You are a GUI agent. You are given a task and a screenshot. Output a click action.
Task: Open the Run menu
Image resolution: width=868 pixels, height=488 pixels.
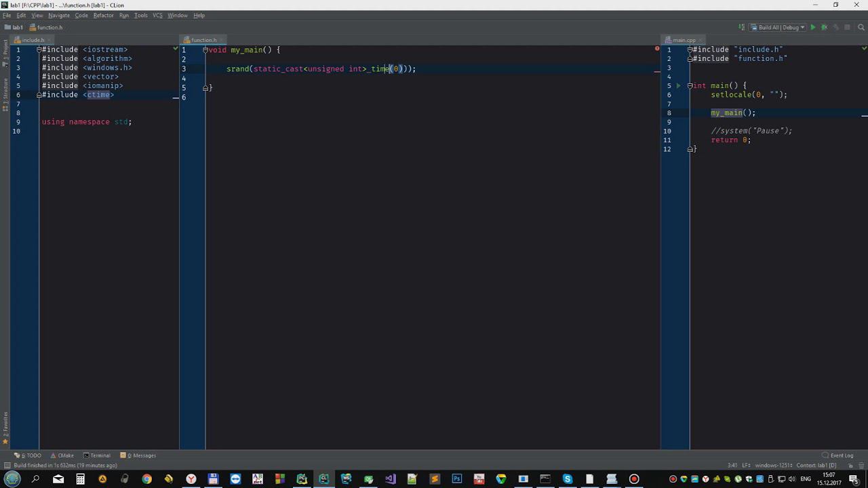(x=124, y=15)
